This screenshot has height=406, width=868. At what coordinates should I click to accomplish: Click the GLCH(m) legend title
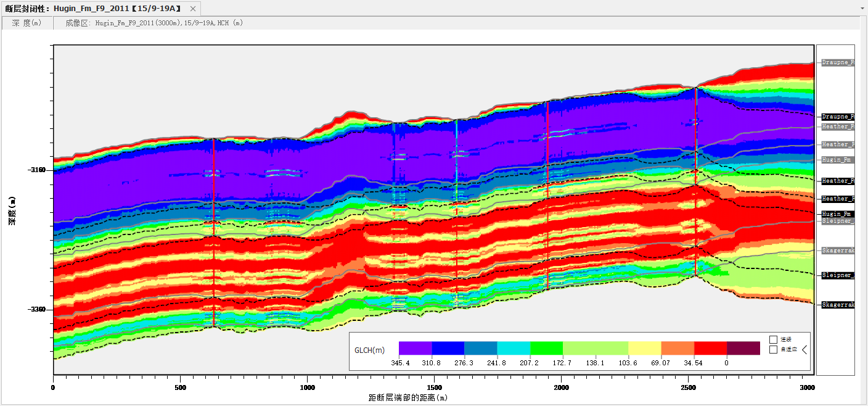coord(369,350)
